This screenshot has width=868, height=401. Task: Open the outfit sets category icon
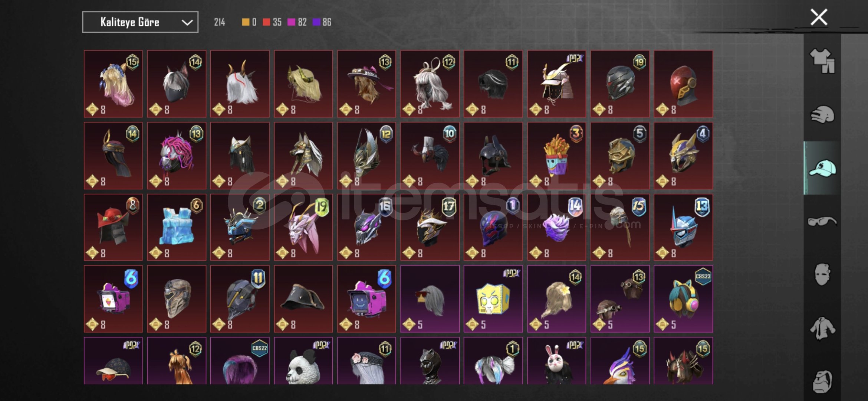(822, 61)
